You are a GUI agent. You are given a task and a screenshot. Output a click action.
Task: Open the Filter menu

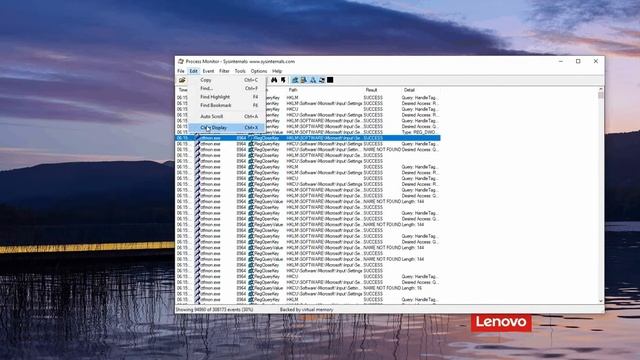224,71
